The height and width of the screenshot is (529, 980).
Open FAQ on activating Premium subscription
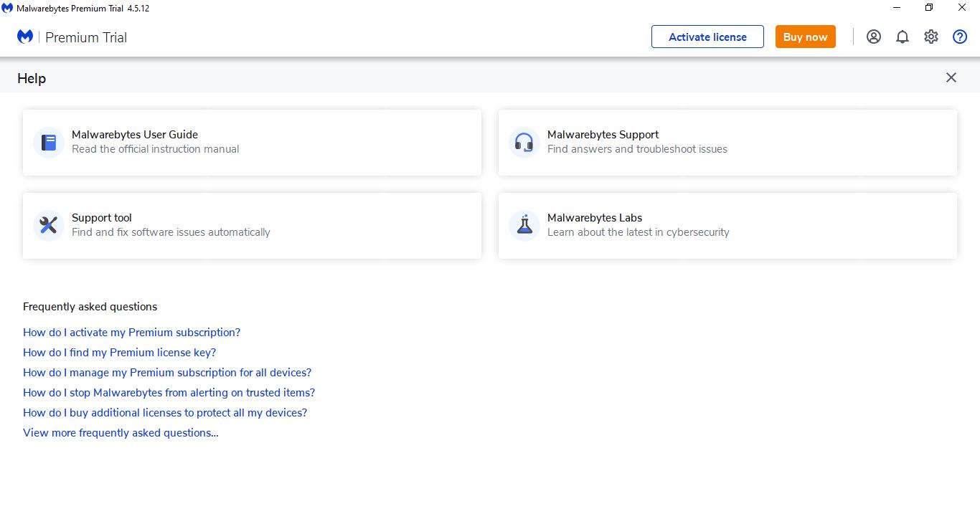132,333
